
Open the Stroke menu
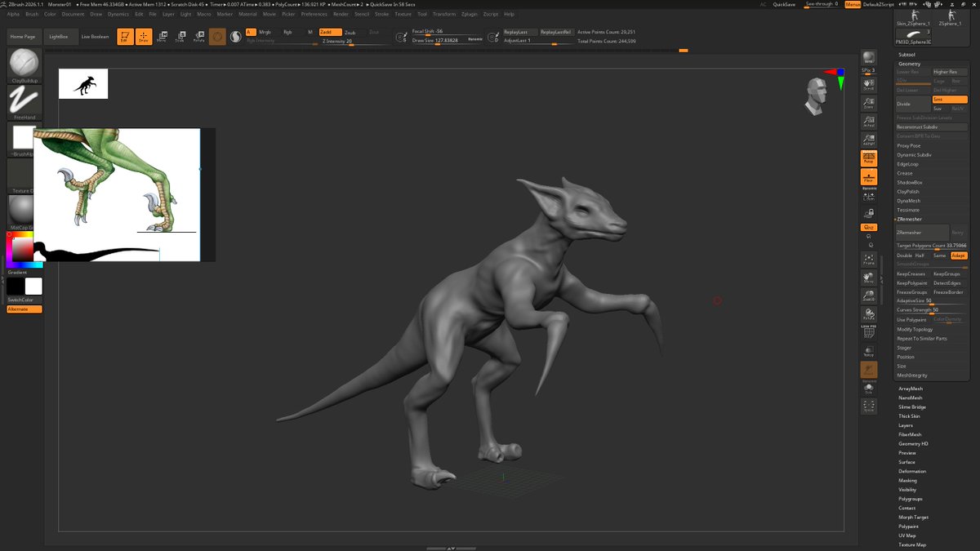pos(382,14)
